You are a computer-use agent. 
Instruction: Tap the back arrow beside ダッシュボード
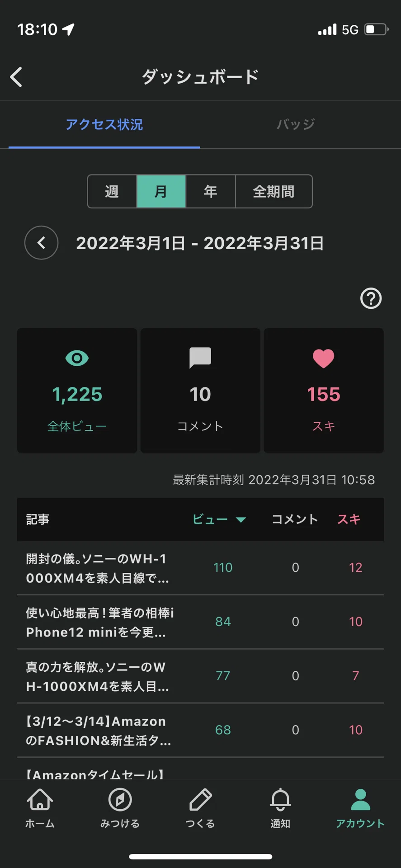16,77
